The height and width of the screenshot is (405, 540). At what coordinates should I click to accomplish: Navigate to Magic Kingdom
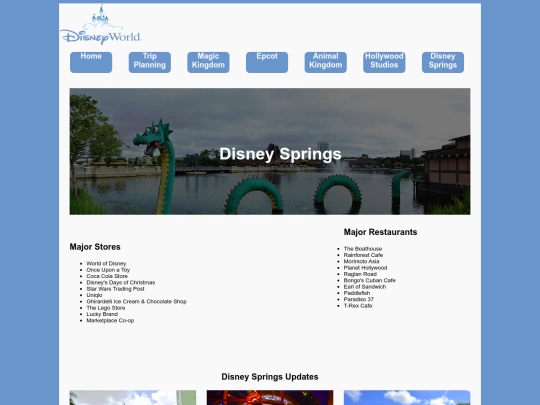pyautogui.click(x=208, y=62)
